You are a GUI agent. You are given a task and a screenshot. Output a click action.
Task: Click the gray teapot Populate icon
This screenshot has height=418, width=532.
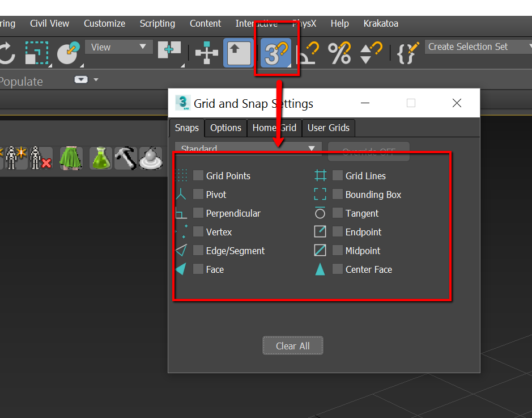pyautogui.click(x=151, y=158)
